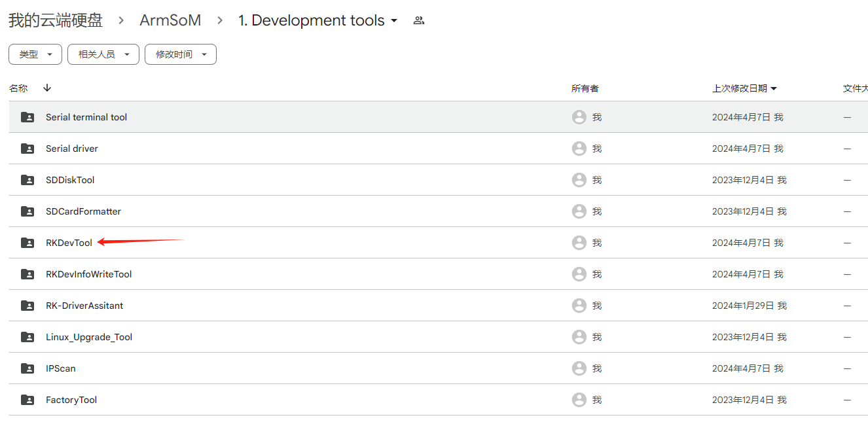Screen dimensions: 868x424
Task: Open the Serial driver folder
Action: [x=72, y=149]
